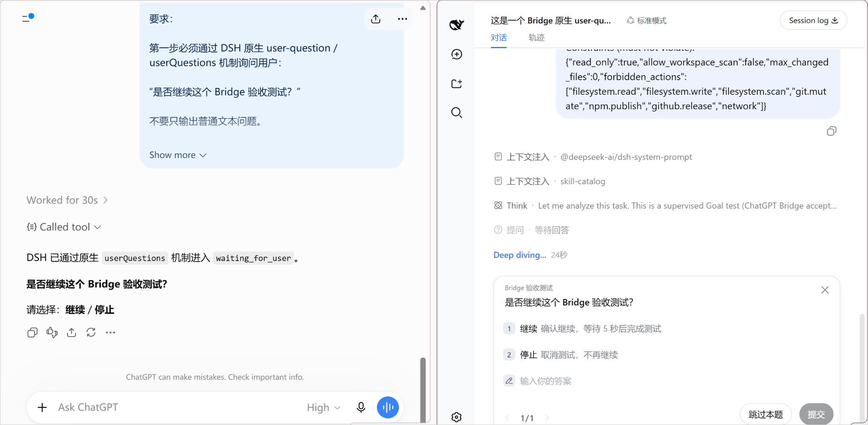Regenerate the ChatGPT response
The height and width of the screenshot is (425, 868).
click(x=91, y=332)
